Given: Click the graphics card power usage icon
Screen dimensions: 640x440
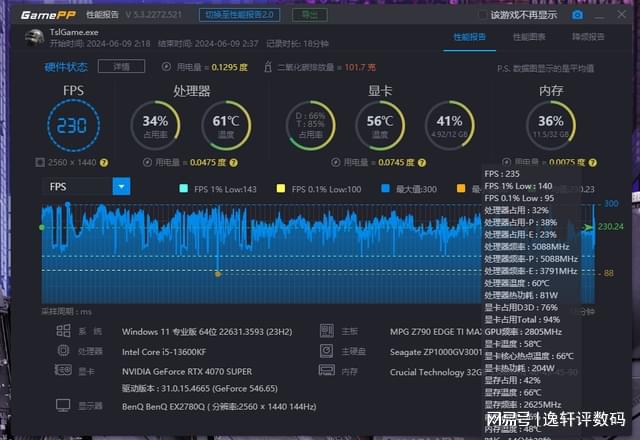Looking at the screenshot, I should 336,162.
